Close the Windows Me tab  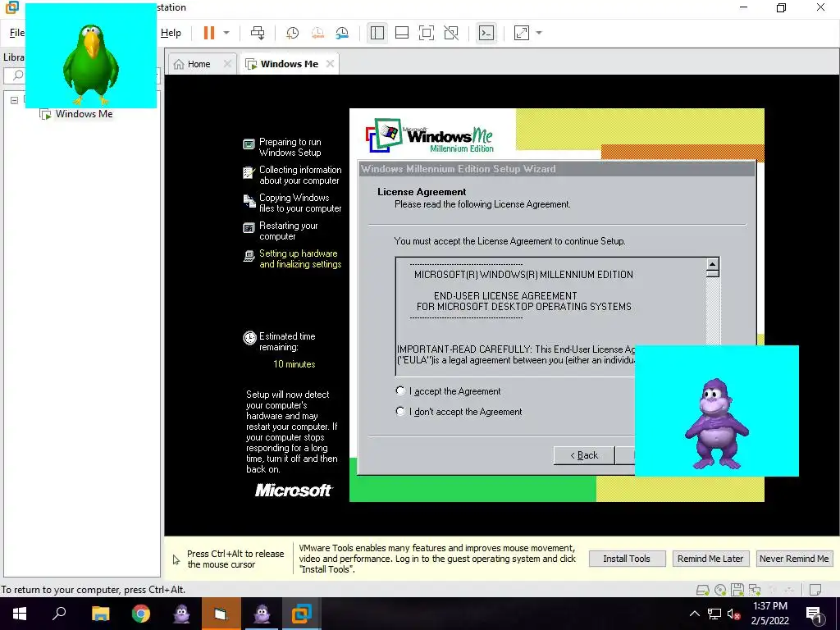331,64
